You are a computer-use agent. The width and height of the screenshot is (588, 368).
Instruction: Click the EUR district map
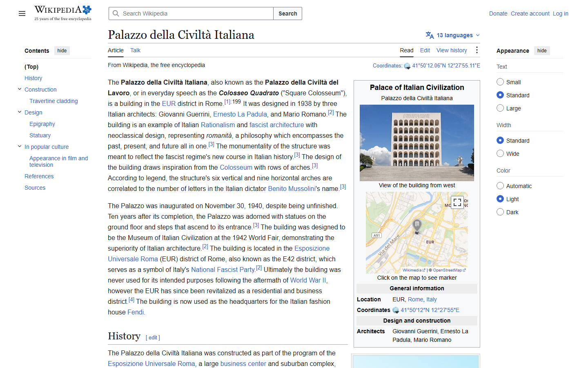[x=417, y=233]
